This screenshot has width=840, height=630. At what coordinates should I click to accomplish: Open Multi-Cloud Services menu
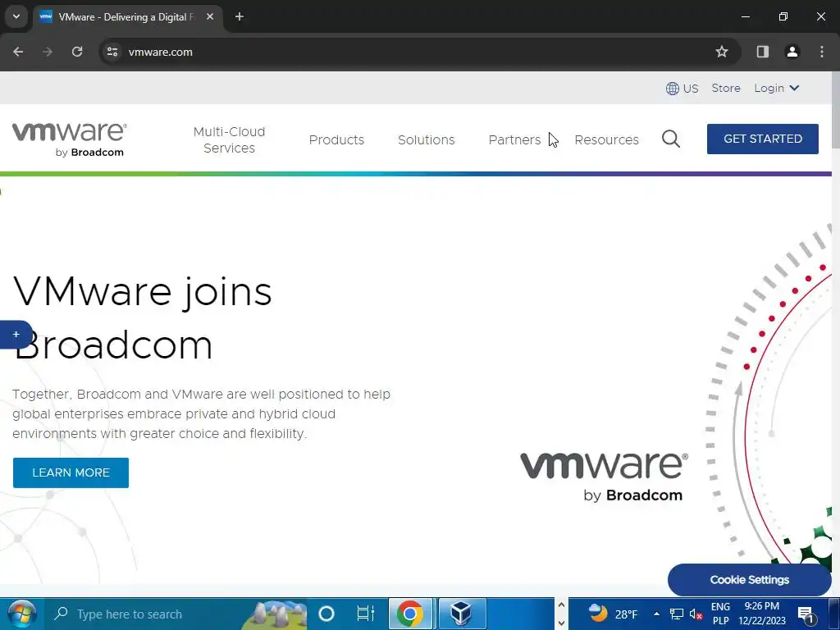tap(230, 139)
